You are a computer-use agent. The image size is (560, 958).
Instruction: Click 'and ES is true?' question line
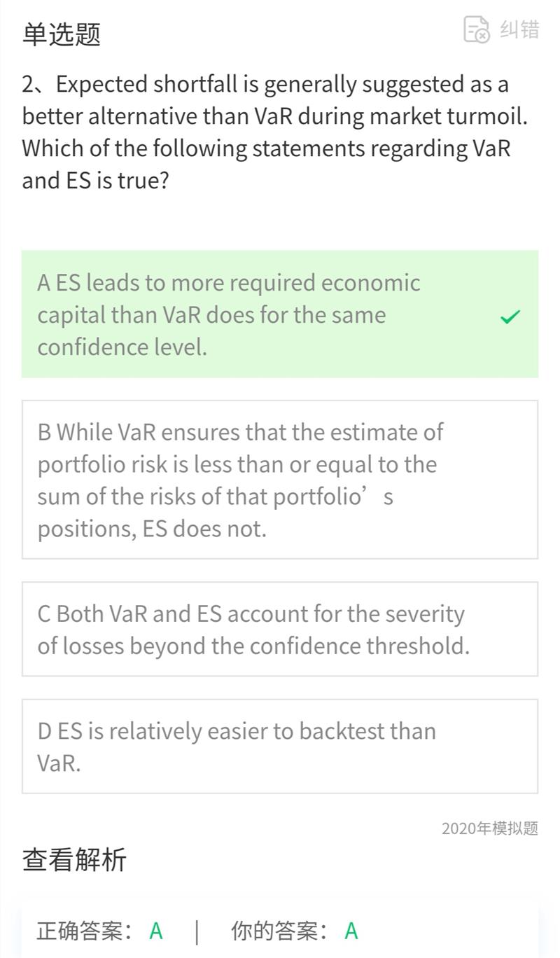[x=96, y=181]
